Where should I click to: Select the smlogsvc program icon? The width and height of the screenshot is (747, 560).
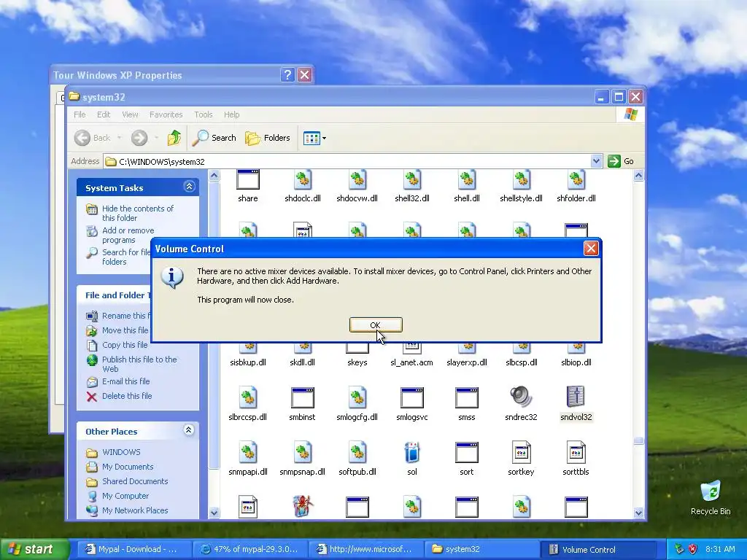411,397
